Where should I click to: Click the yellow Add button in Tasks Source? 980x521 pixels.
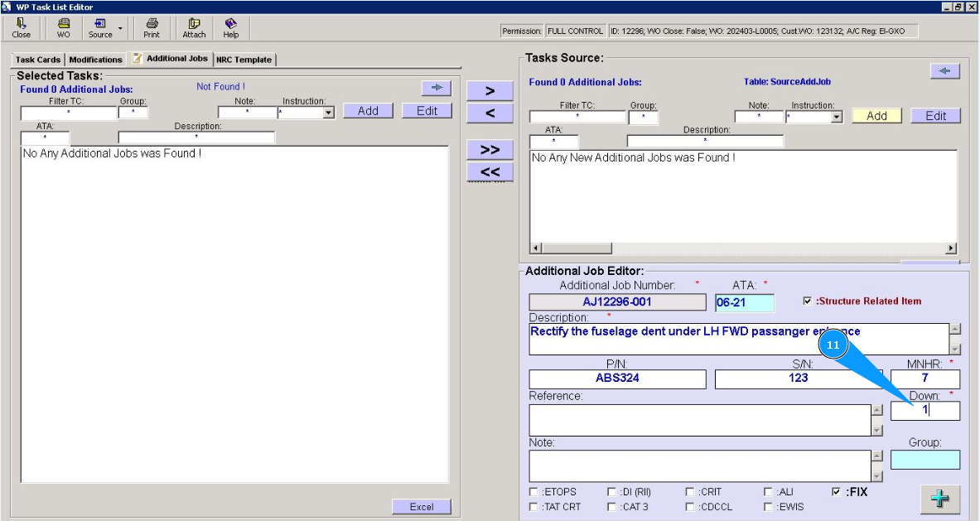[x=876, y=116]
